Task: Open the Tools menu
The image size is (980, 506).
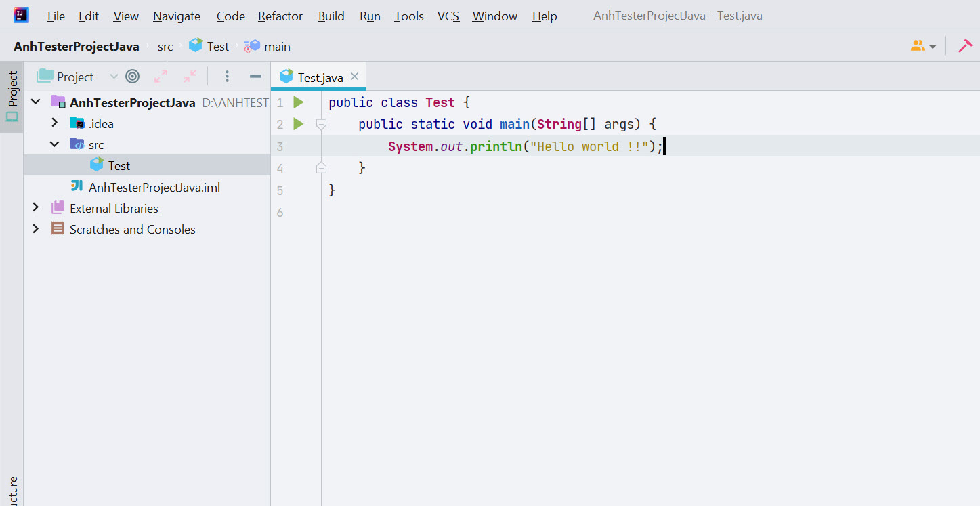Action: pyautogui.click(x=409, y=16)
